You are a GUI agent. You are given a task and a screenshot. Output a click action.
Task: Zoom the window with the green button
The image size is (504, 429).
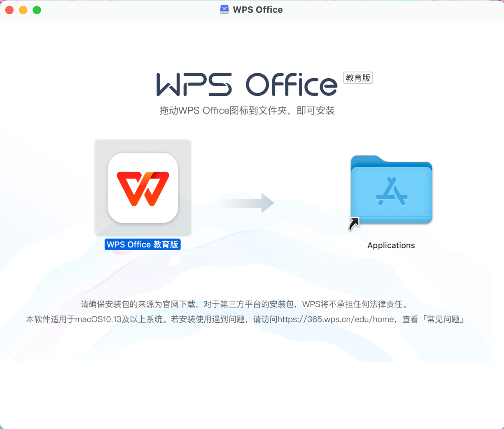point(37,10)
